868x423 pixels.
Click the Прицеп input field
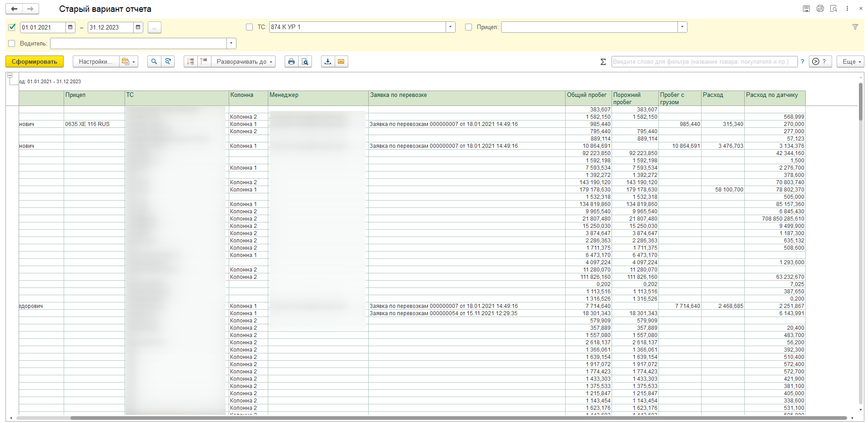pyautogui.click(x=589, y=27)
